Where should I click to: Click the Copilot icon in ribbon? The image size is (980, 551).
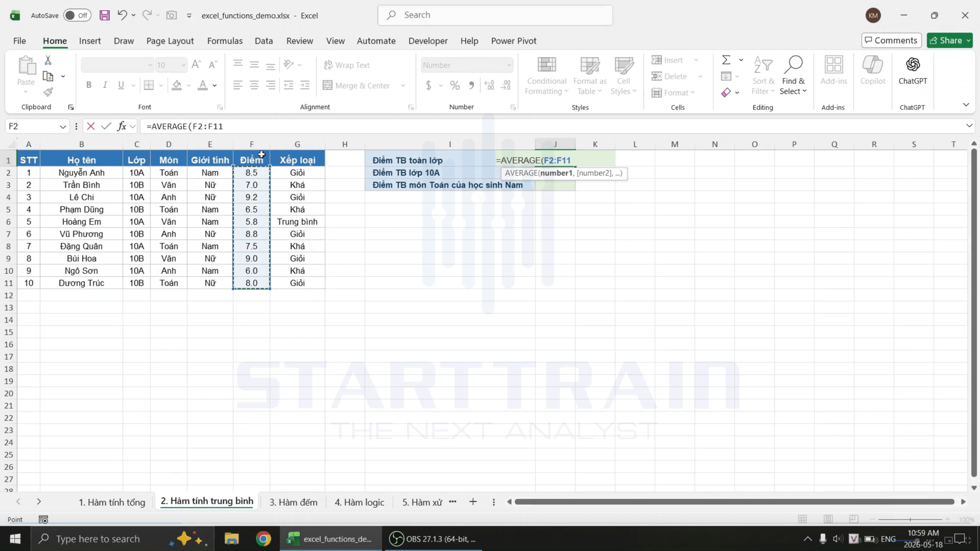point(873,70)
